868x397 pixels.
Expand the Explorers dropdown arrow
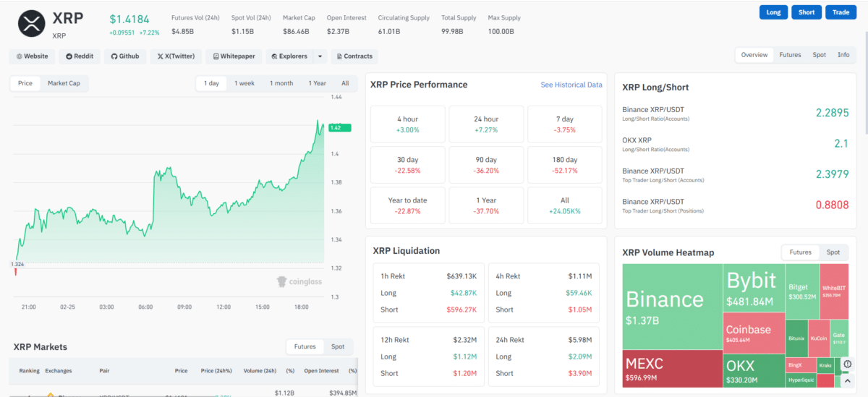pos(320,56)
